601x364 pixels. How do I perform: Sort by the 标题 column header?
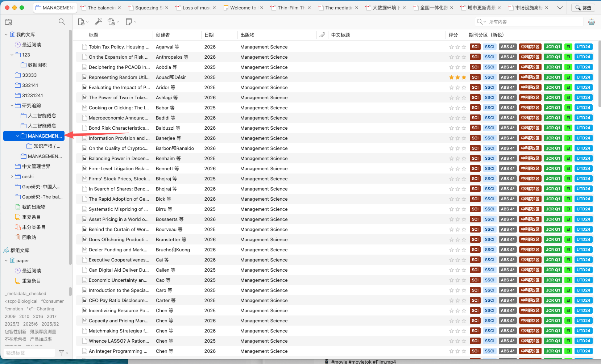click(x=94, y=35)
